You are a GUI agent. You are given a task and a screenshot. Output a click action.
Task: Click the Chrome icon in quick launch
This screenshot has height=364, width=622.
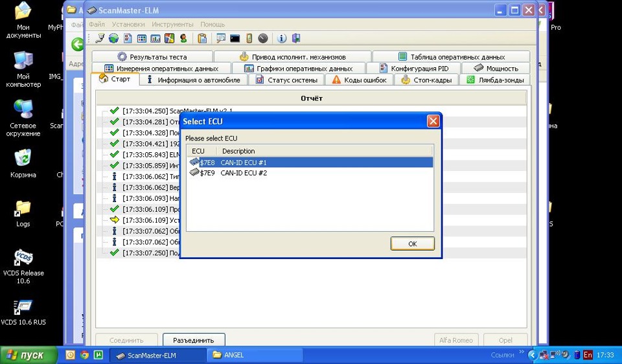pos(84,355)
